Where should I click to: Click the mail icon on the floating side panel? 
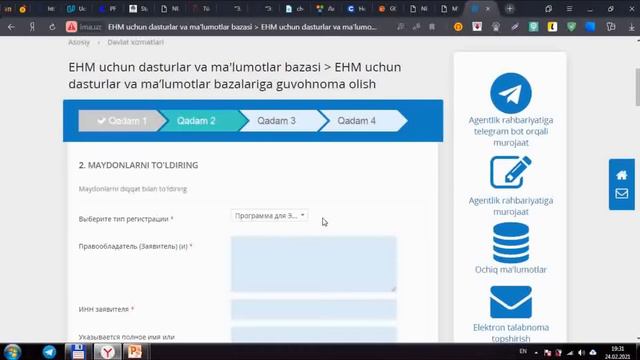622,193
